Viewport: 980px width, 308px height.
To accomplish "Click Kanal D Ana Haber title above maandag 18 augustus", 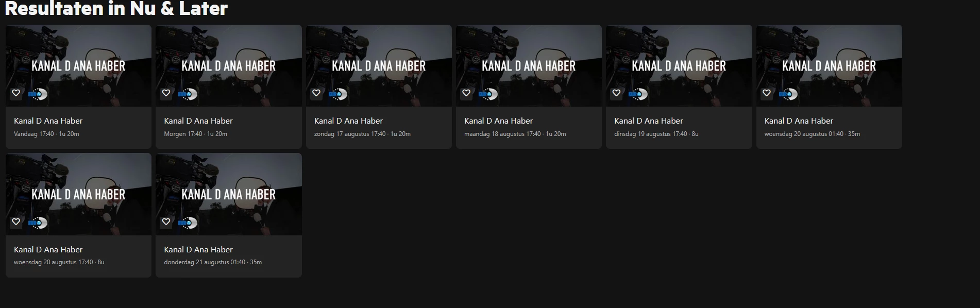I will click(x=498, y=121).
